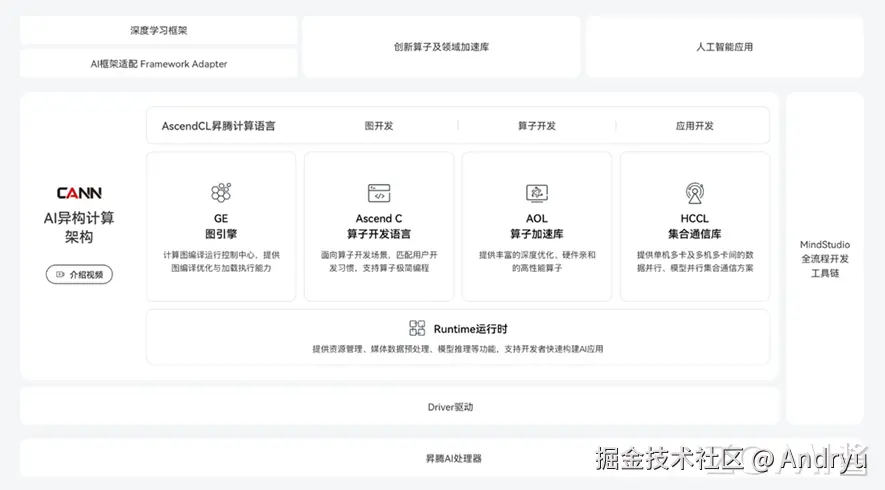Click Runtime description 提供资源管理

458,349
